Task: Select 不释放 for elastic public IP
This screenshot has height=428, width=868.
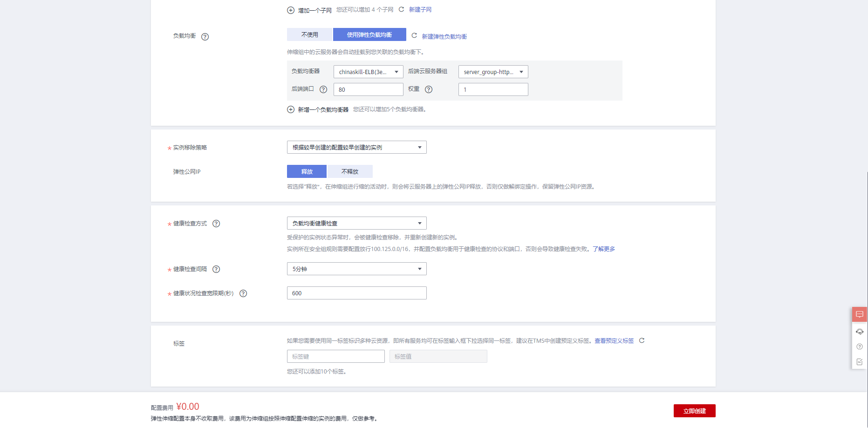Action: point(350,171)
